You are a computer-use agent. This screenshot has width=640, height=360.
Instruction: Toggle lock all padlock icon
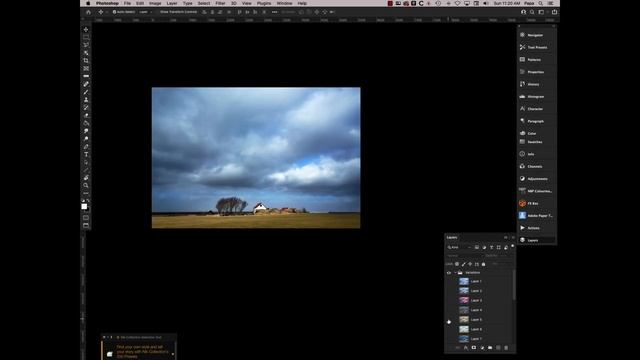point(484,264)
